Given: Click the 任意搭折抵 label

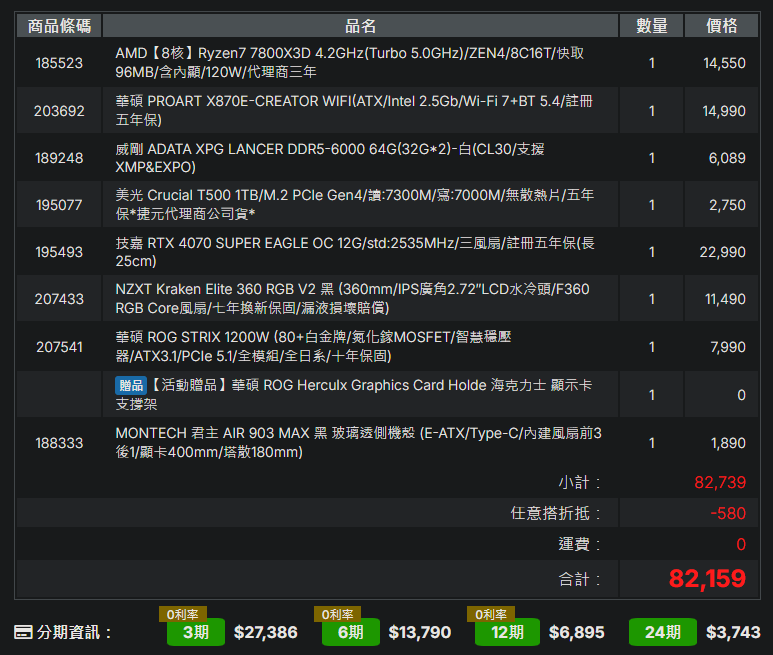Looking at the screenshot, I should point(556,513).
